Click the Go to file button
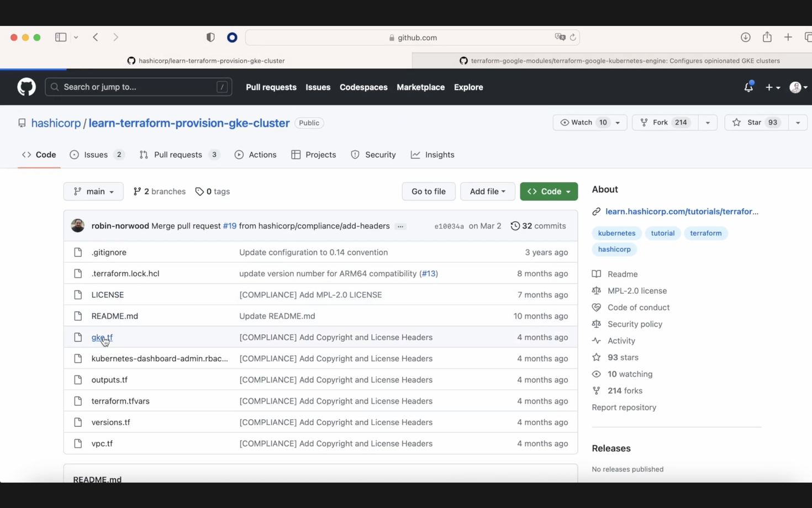This screenshot has height=508, width=812. click(429, 191)
